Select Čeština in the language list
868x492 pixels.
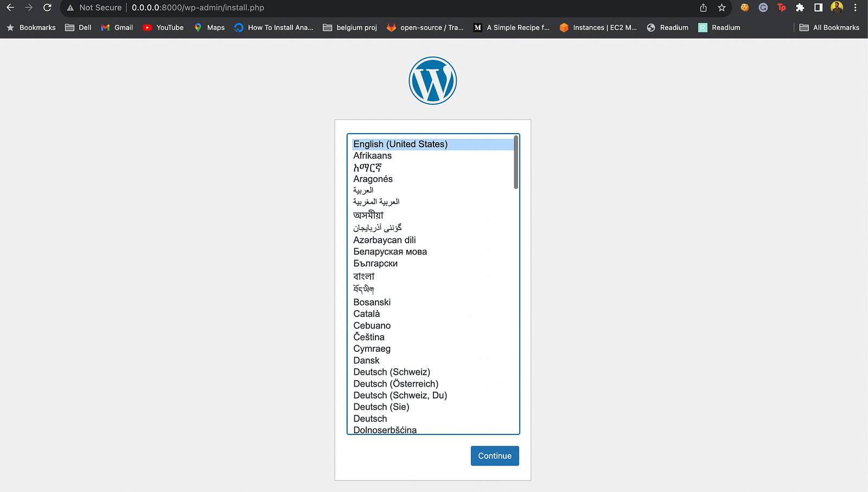pyautogui.click(x=432, y=337)
